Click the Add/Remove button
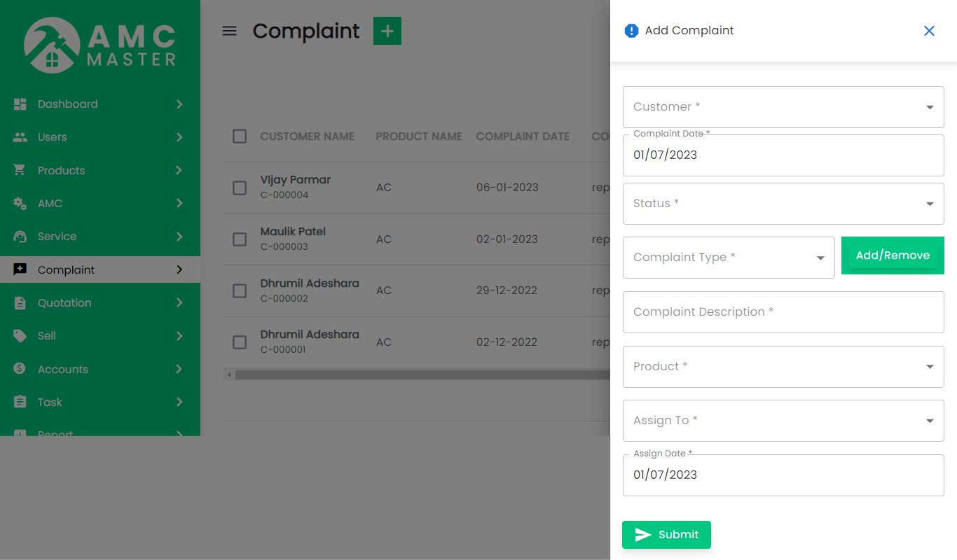Image resolution: width=957 pixels, height=560 pixels. pos(893,255)
